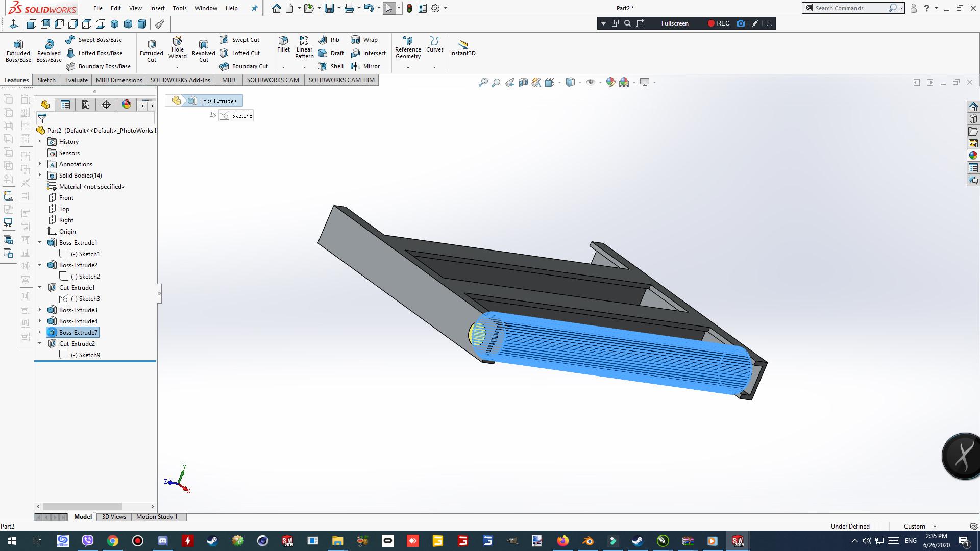The image size is (980, 551).
Task: Toggle Fullscreen capture mode
Action: click(x=675, y=23)
